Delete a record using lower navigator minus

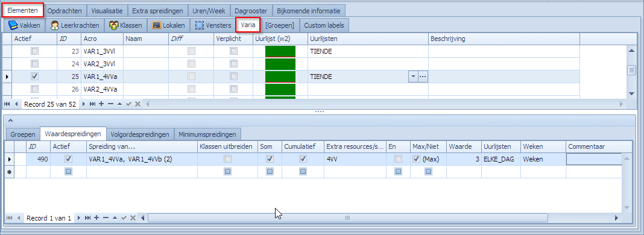[x=106, y=218]
